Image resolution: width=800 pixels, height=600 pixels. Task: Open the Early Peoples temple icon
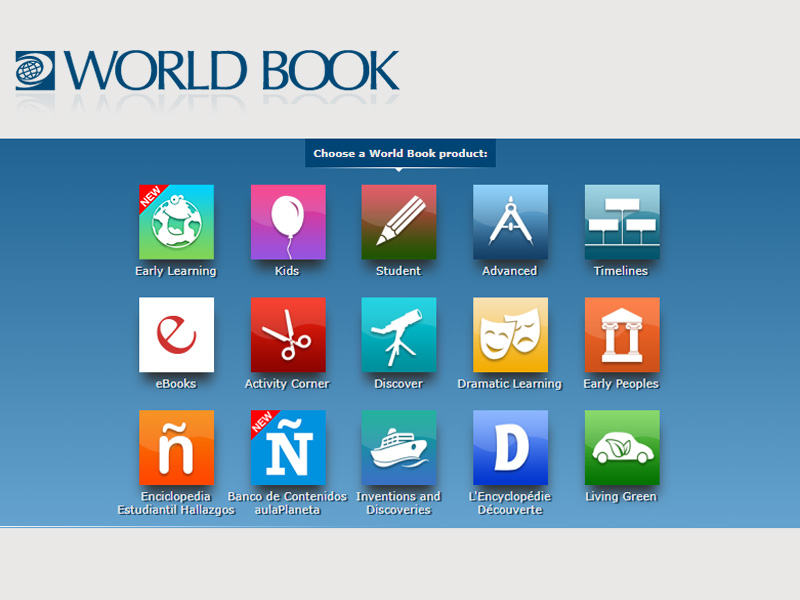[622, 335]
